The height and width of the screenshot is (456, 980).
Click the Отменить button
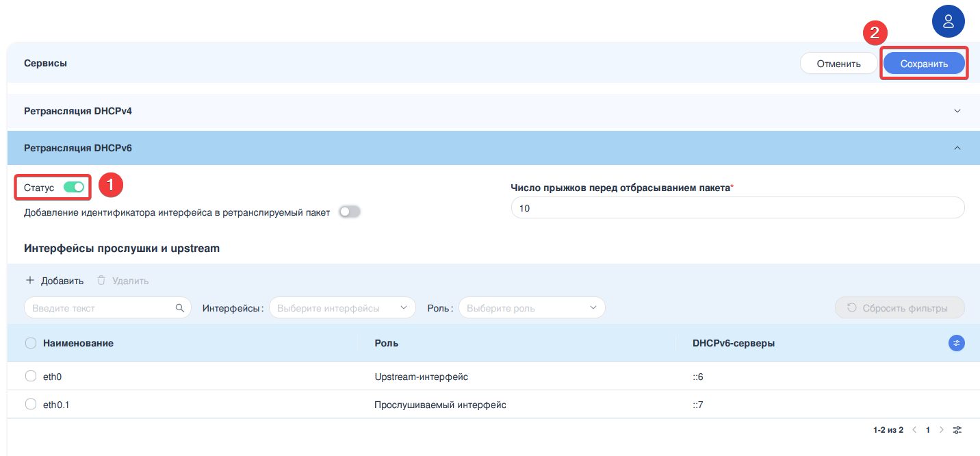pos(838,64)
